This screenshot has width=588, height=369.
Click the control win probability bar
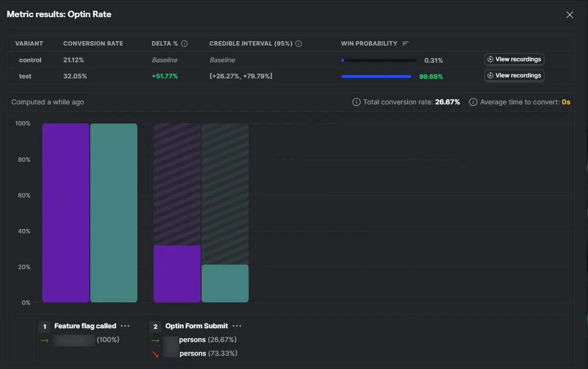379,60
